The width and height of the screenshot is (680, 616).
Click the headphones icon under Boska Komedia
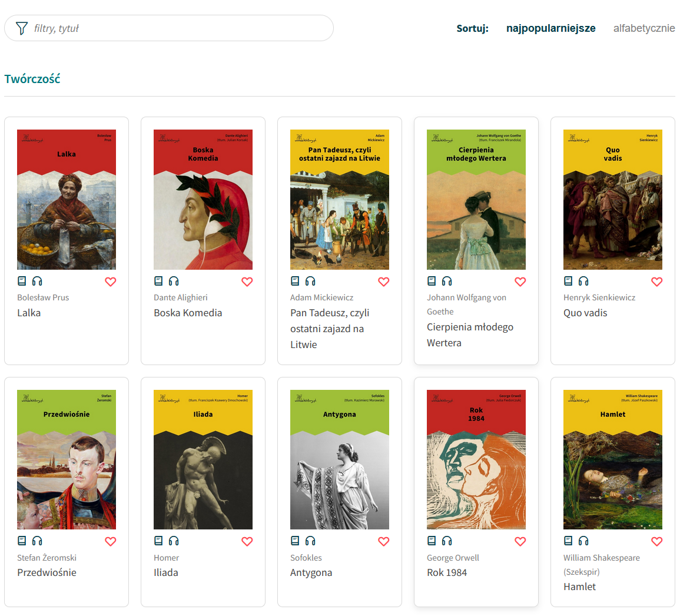click(x=174, y=281)
